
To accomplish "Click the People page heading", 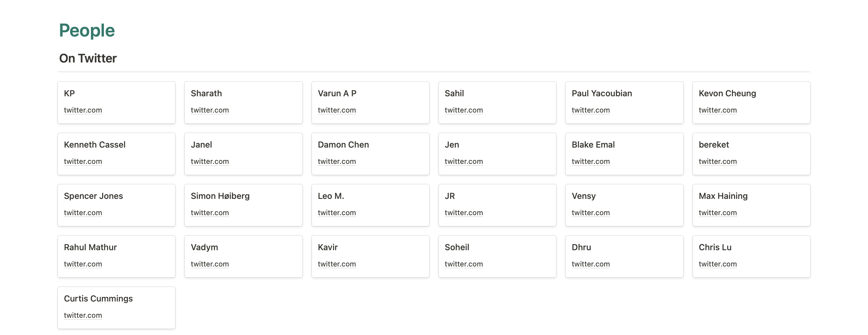I will click(87, 30).
